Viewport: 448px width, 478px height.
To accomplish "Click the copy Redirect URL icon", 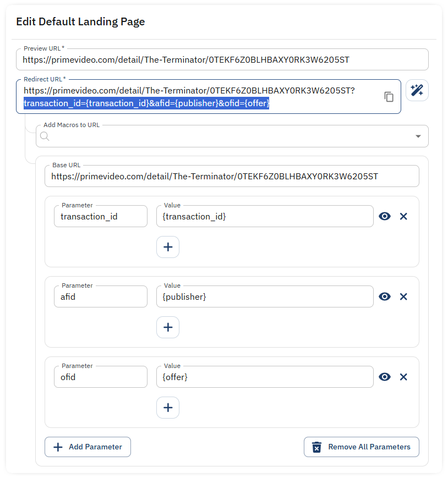I will [389, 97].
